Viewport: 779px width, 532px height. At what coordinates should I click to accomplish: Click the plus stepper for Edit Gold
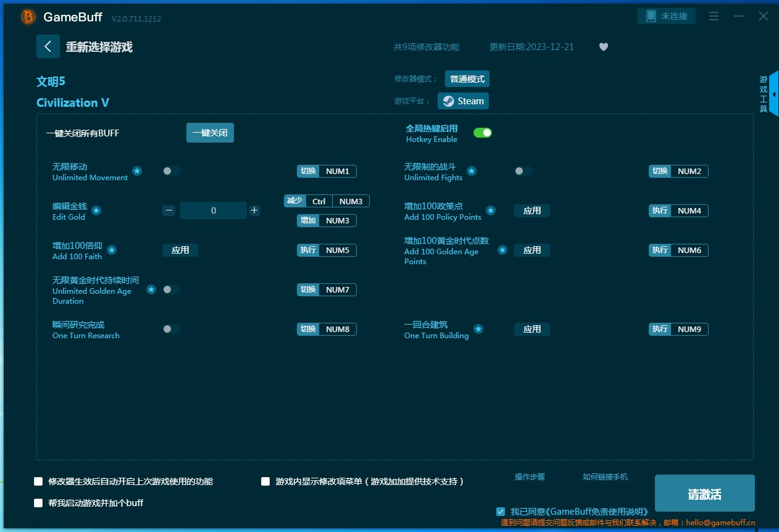click(254, 210)
